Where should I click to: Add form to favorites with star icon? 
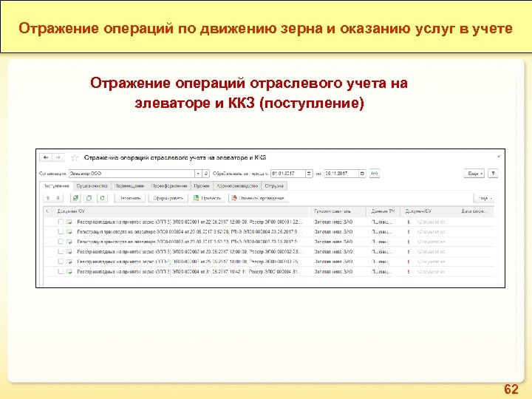pyautogui.click(x=75, y=158)
